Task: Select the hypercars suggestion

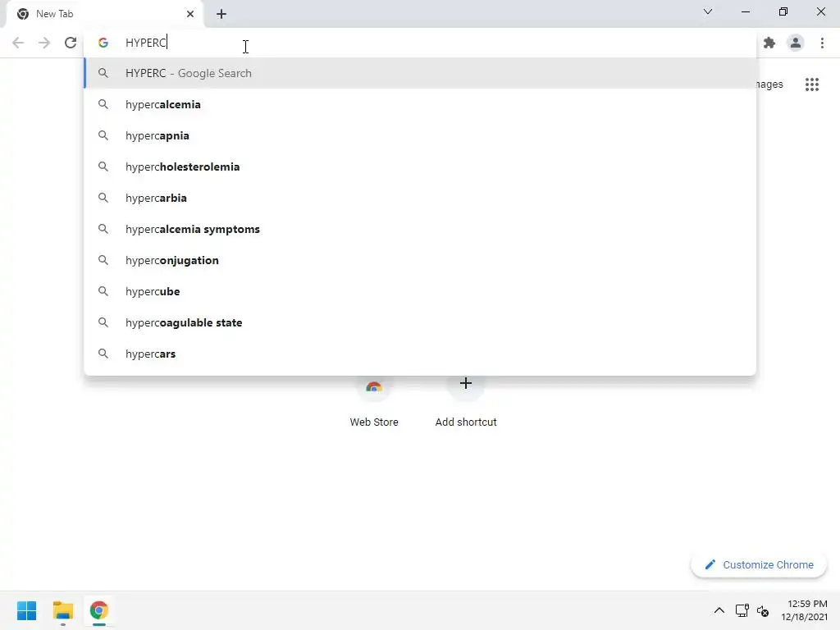Action: pos(420,354)
